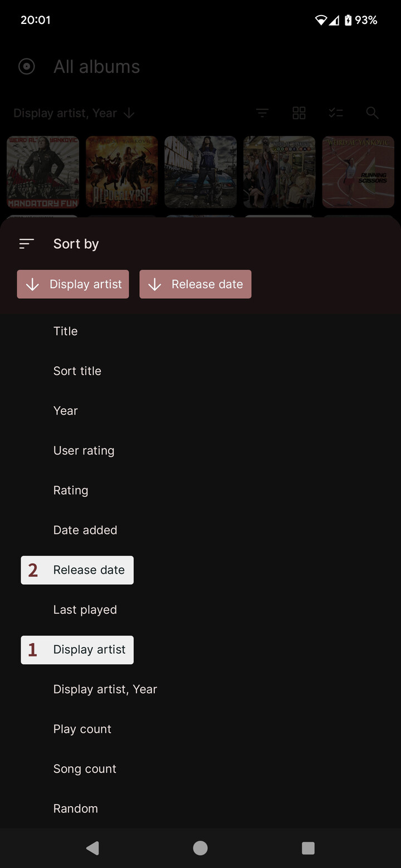Tap the Android home circle button
Screen dimensions: 401x868
pos(200,848)
